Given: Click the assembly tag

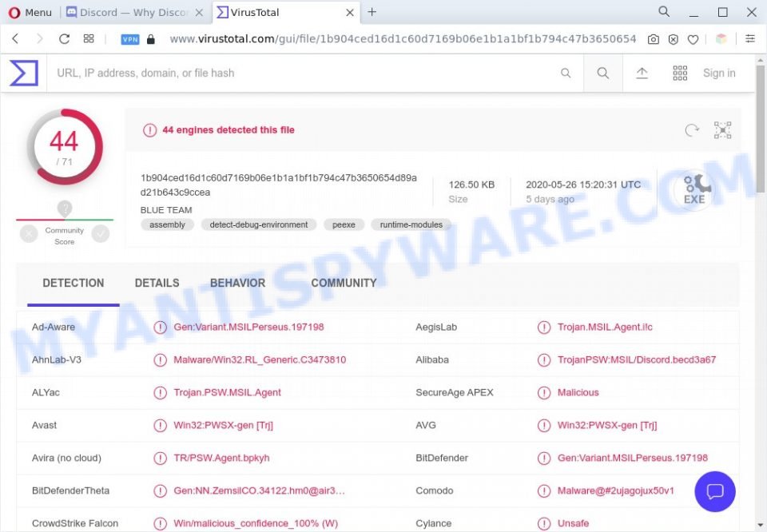Looking at the screenshot, I should 167,224.
